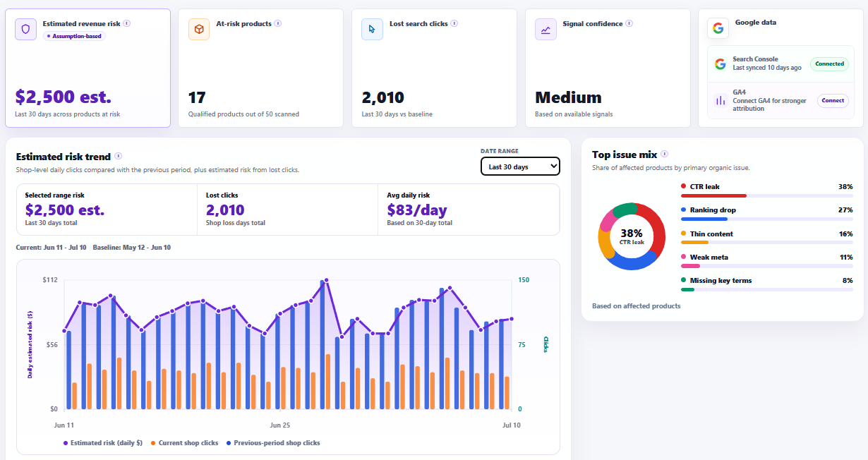Click the Assumption-based badge

pyautogui.click(x=75, y=36)
